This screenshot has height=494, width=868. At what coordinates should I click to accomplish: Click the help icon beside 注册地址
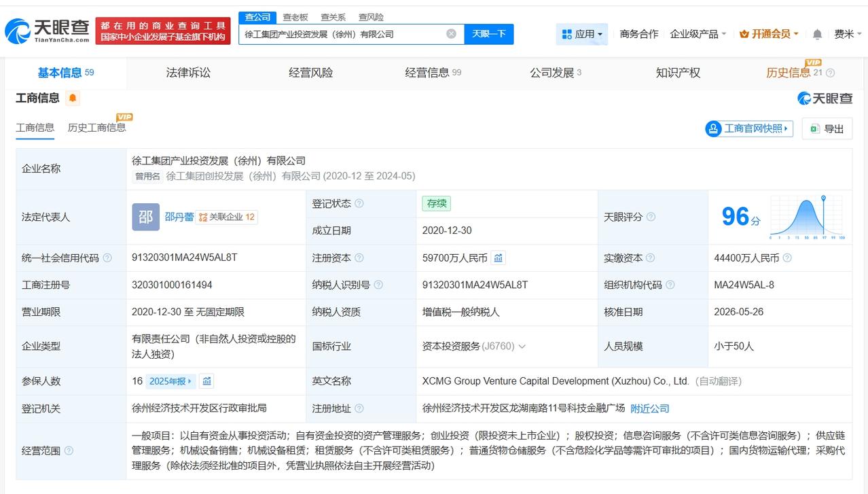click(x=359, y=408)
